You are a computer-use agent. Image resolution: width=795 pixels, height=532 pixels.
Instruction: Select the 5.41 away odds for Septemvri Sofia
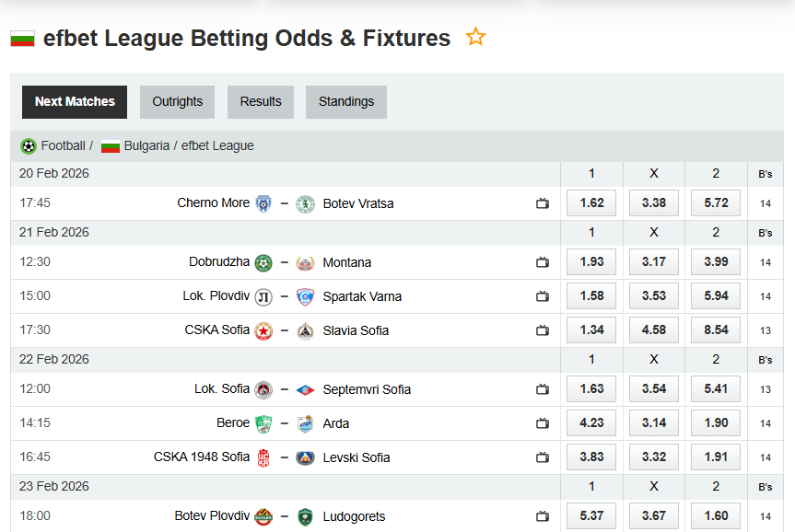point(716,388)
